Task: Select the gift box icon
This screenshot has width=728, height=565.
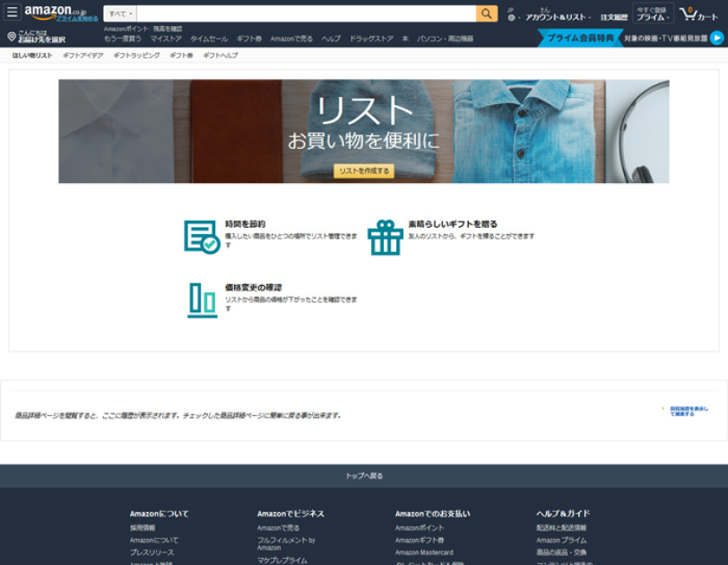Action: pos(385,238)
